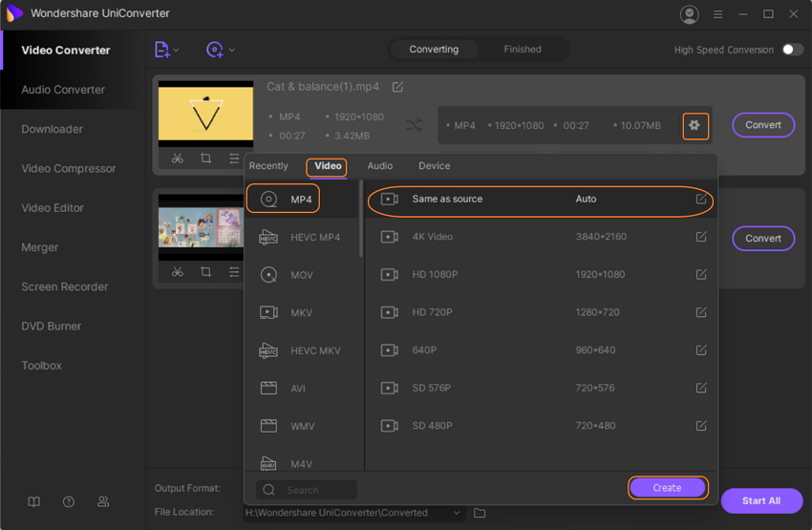Viewport: 812px width, 530px height.
Task: Select AVI format
Action: tap(302, 388)
